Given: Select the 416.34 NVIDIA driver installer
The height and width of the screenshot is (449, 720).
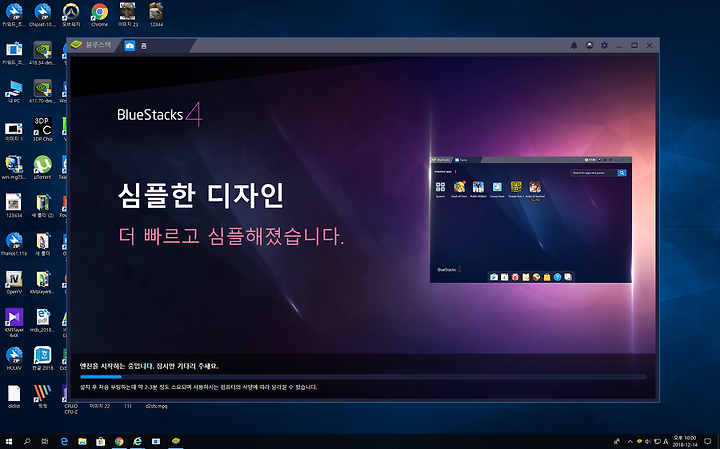Looking at the screenshot, I should (43, 53).
